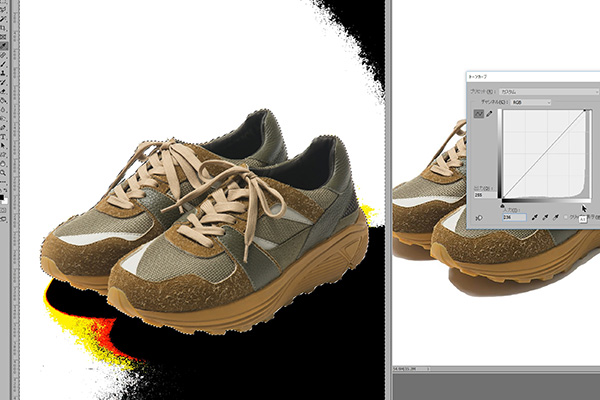This screenshot has width=600, height=400.
Task: Select the Gradient tool
Action: pos(3,100)
